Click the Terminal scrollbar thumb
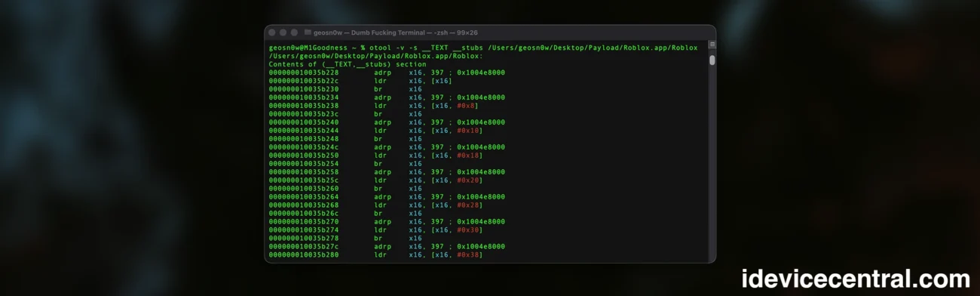Screen dimensions: 980x296 click(712, 60)
